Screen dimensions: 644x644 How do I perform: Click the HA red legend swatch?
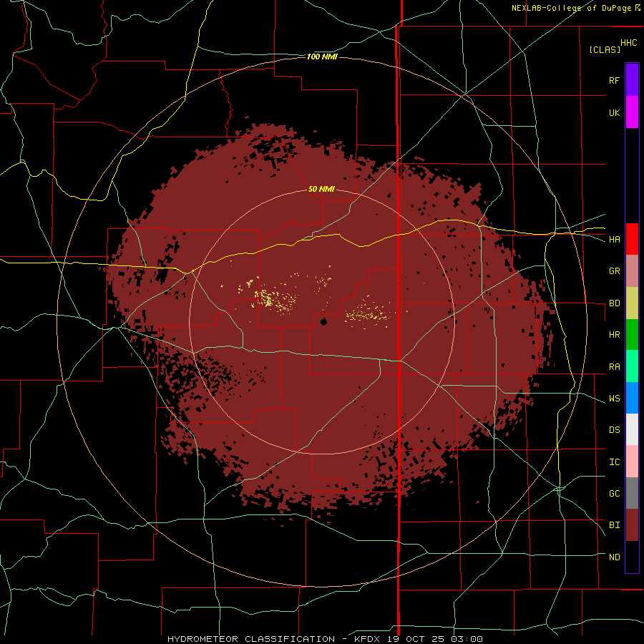click(632, 239)
